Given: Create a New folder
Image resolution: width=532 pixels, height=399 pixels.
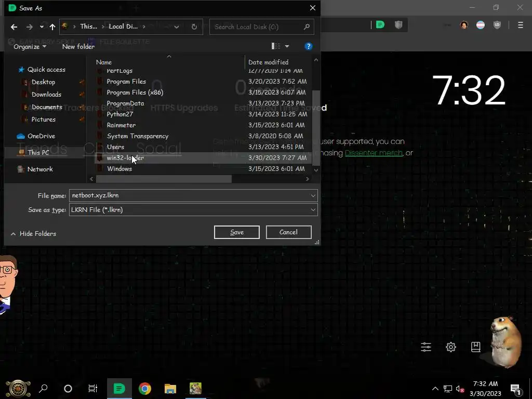Looking at the screenshot, I should 78,46.
